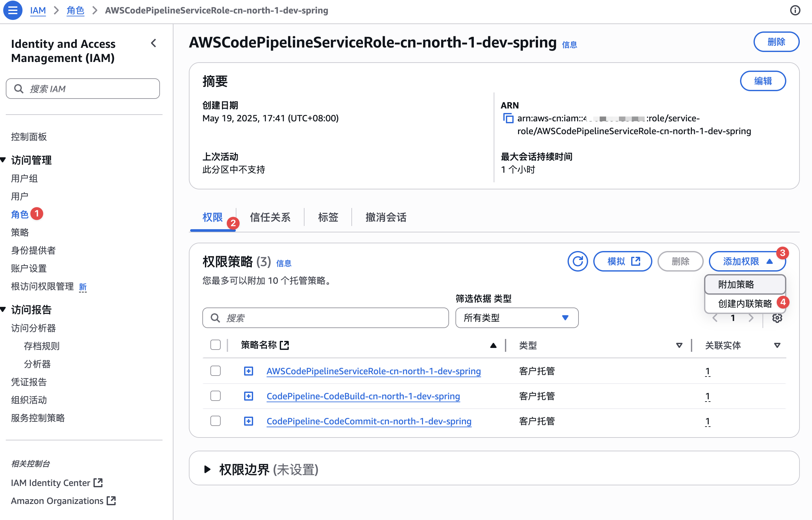Check the CodePipeline-CodeCommit policy row checkbox
812x520 pixels.
[215, 421]
